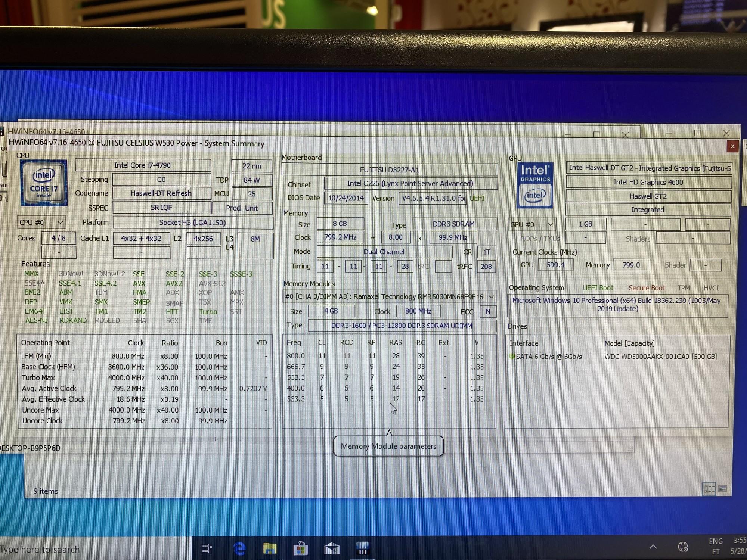Viewport: 747px width, 560px height.
Task: Open Mail app from taskbar
Action: click(x=332, y=548)
